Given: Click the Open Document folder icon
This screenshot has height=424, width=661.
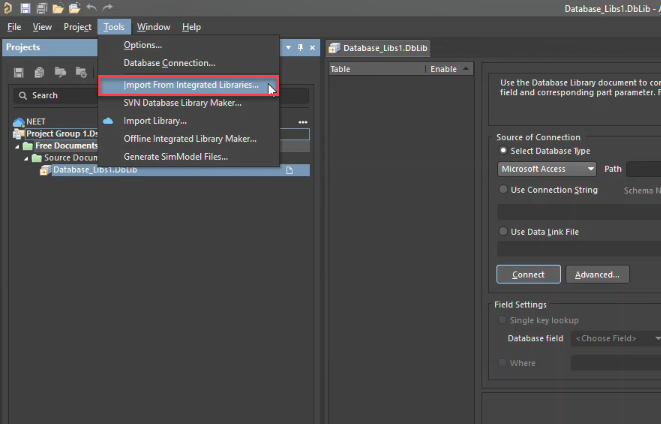Looking at the screenshot, I should pyautogui.click(x=58, y=8).
